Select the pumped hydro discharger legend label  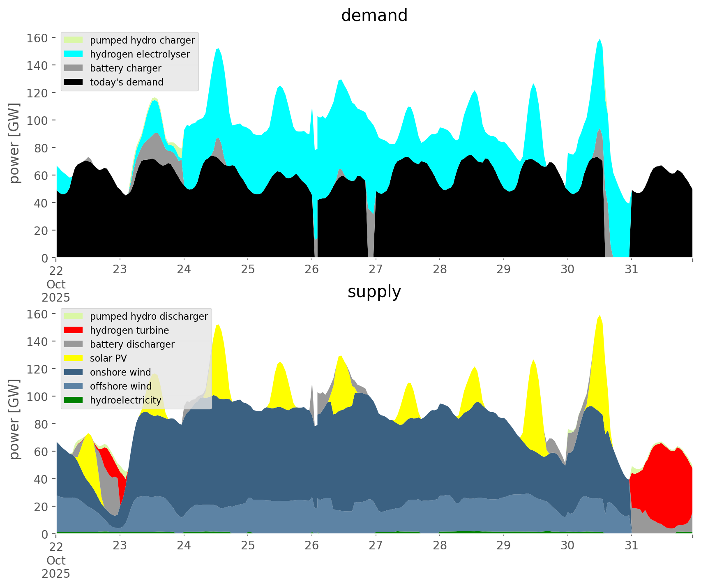[149, 316]
